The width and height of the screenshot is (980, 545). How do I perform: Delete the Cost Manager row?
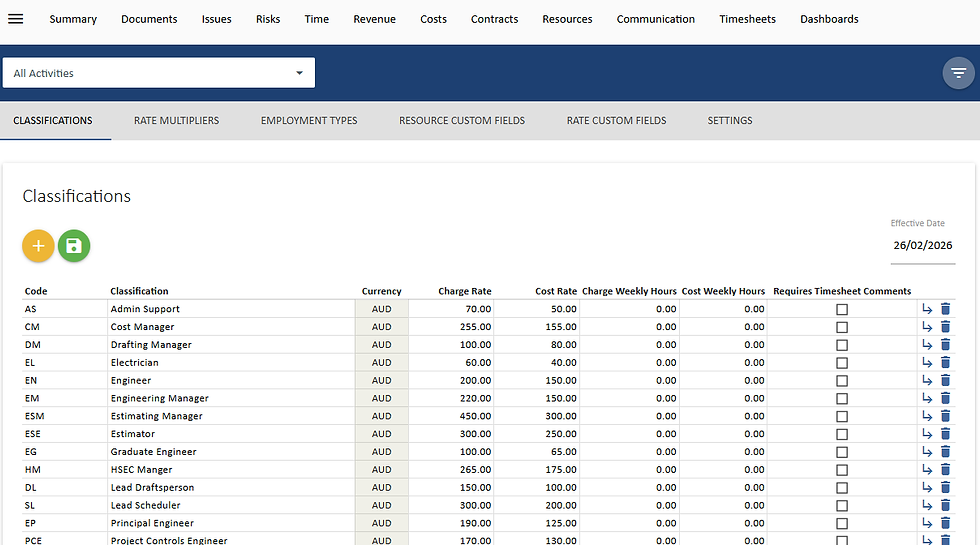coord(945,327)
